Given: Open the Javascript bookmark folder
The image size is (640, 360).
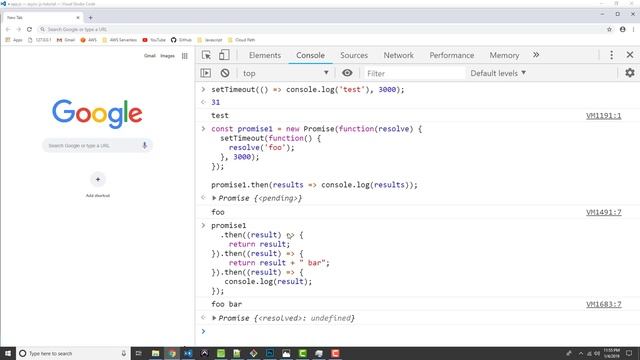Looking at the screenshot, I should 210,40.
